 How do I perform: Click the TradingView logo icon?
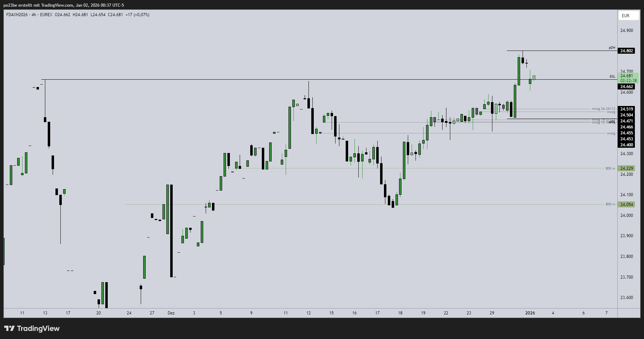(x=9, y=328)
